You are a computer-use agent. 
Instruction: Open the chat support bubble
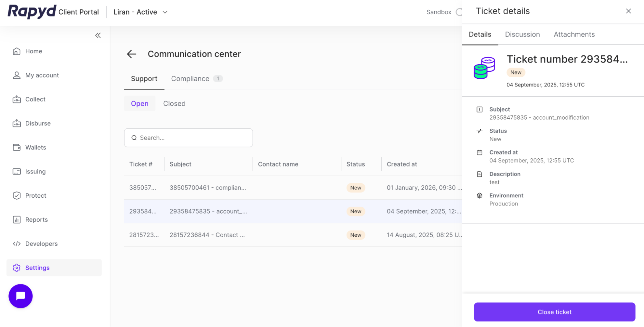[21, 296]
